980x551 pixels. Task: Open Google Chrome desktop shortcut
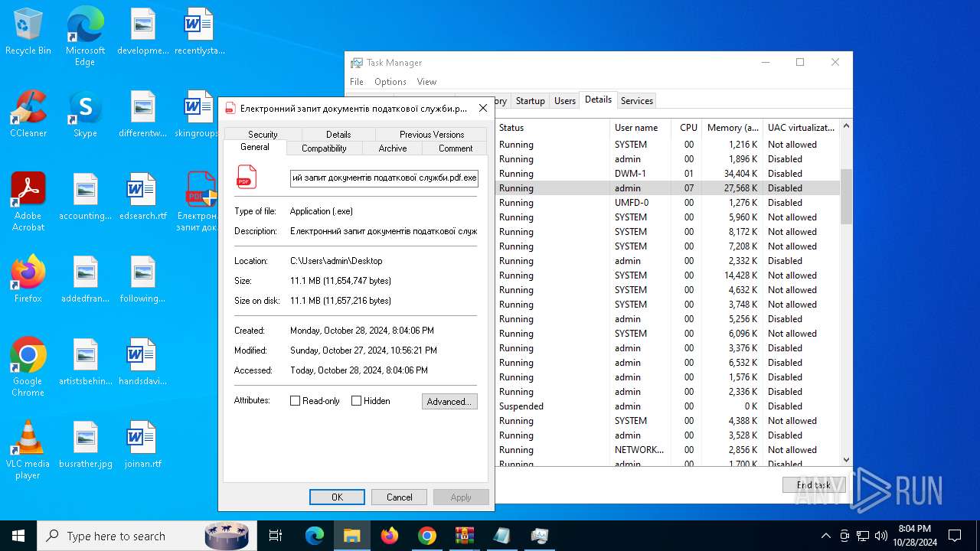tap(28, 367)
